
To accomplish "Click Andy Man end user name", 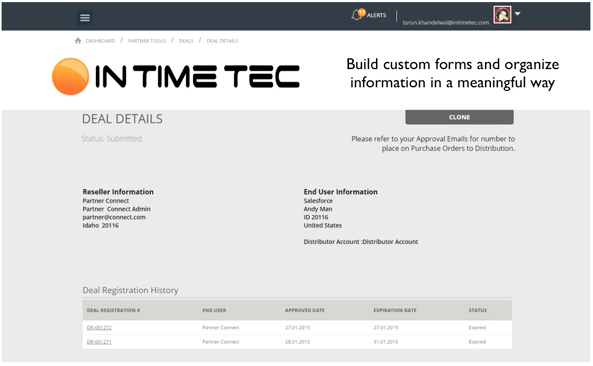I will [x=318, y=209].
